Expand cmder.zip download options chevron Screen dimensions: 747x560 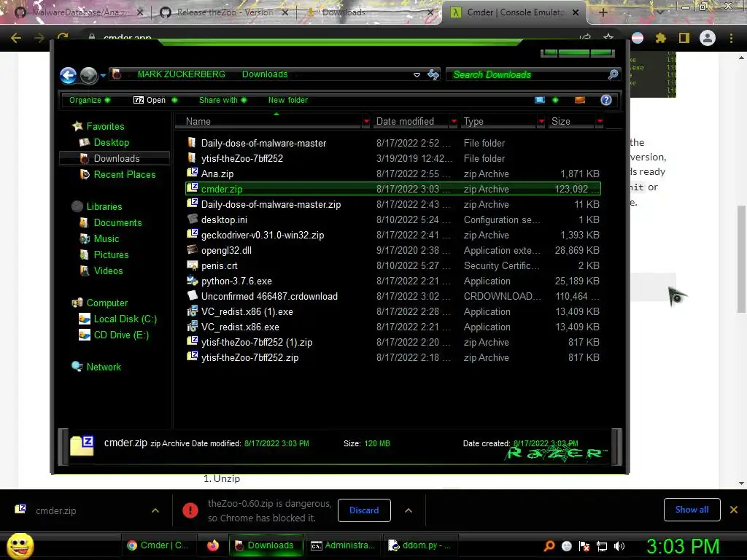click(x=155, y=510)
